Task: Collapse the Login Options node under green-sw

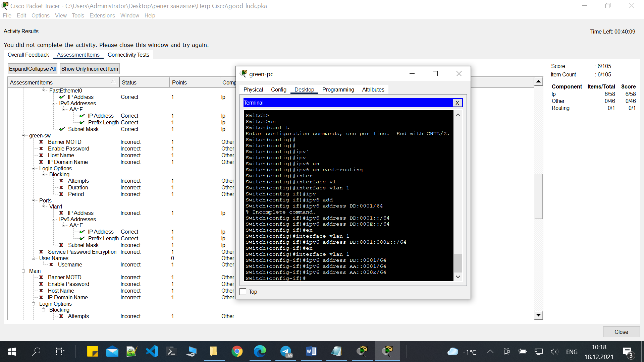Action: click(x=34, y=169)
